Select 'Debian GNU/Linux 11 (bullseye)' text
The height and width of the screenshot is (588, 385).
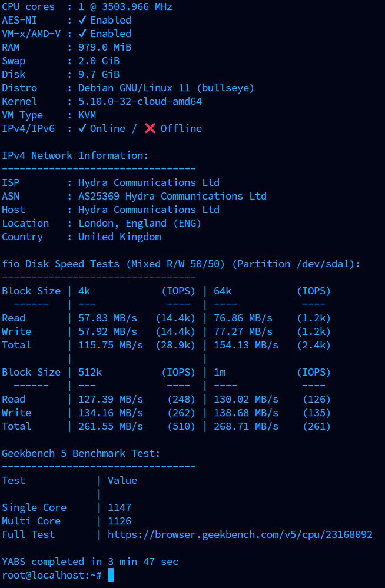point(166,88)
